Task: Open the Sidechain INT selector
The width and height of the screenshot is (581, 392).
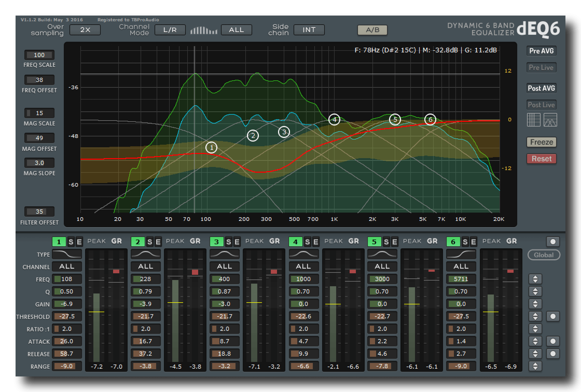Action: coord(309,30)
